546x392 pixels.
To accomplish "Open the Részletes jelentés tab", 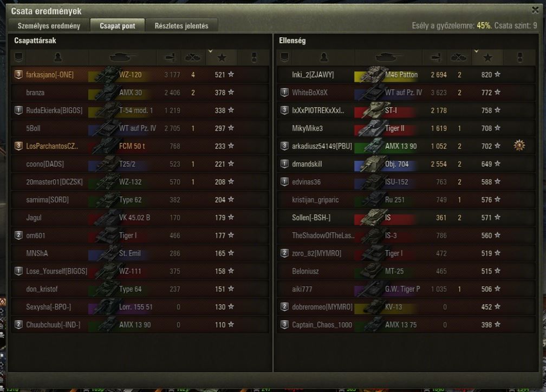I will tap(181, 25).
